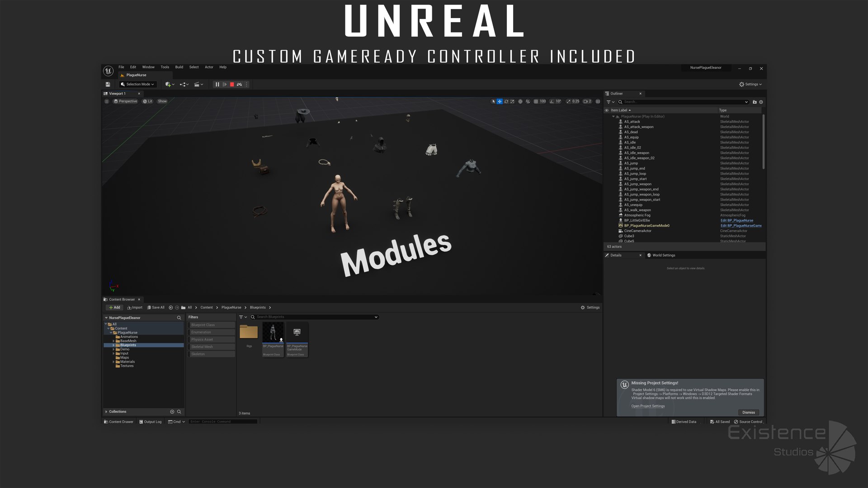Open the File menu
The height and width of the screenshot is (488, 868).
pos(121,67)
